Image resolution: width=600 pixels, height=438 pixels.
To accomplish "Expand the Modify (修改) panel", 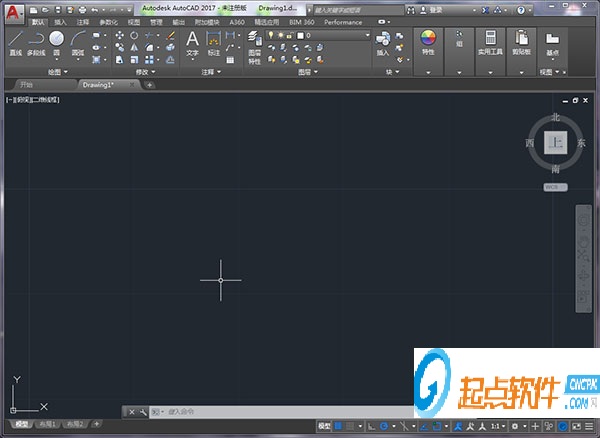I will click(x=145, y=72).
